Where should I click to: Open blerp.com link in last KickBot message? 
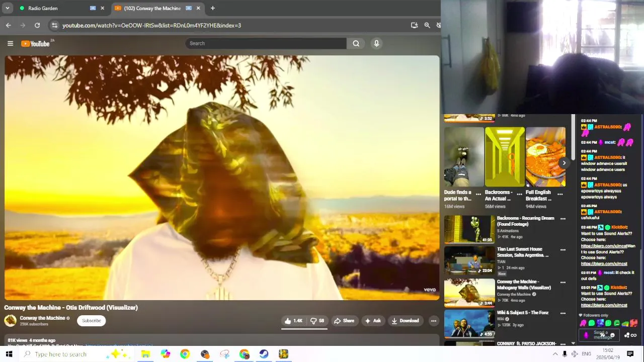[604, 305]
